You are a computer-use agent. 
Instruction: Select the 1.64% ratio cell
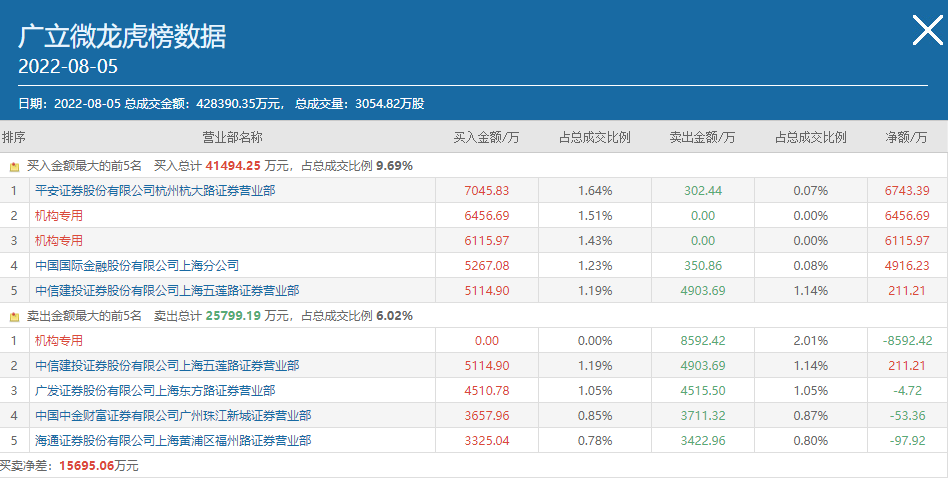coord(595,191)
